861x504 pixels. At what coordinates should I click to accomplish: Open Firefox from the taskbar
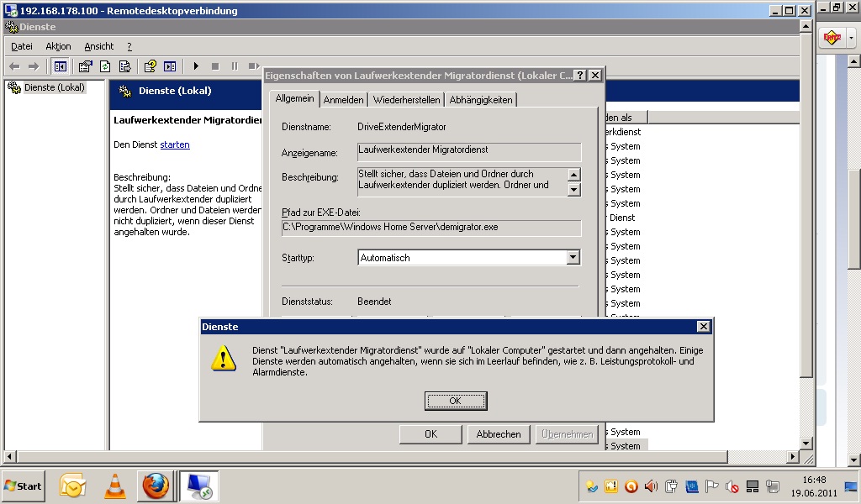coord(156,486)
